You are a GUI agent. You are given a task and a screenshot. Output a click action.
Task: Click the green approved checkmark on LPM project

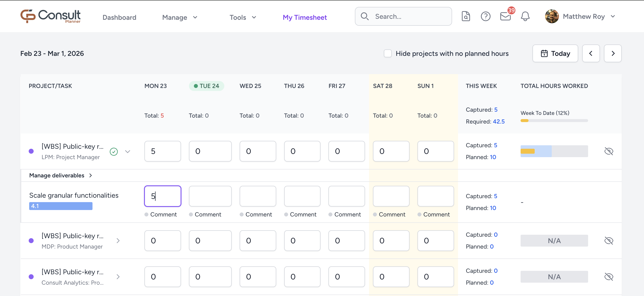coord(114,152)
